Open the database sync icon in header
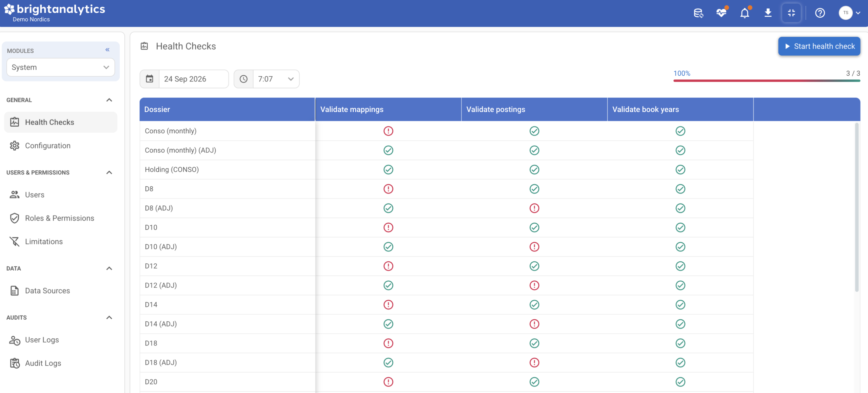This screenshot has width=868, height=393. pyautogui.click(x=698, y=13)
